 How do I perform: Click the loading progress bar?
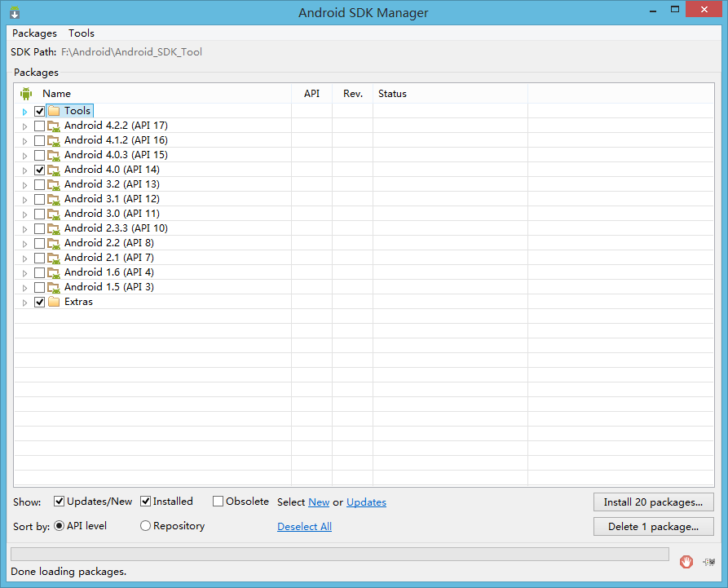click(340, 554)
